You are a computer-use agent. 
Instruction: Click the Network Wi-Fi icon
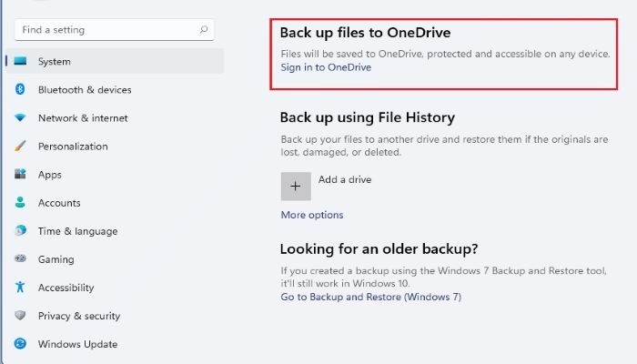click(x=20, y=118)
